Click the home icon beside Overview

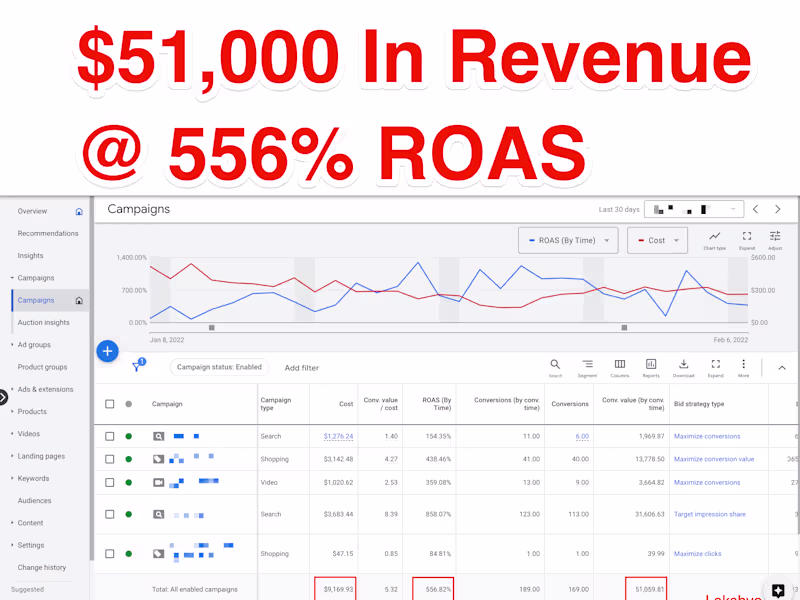[x=79, y=211]
